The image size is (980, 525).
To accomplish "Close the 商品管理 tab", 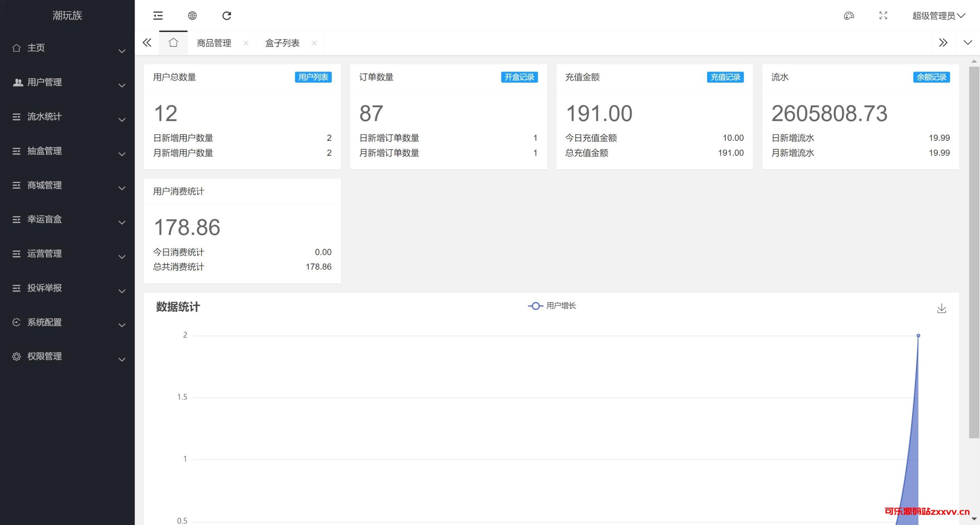I will 246,43.
